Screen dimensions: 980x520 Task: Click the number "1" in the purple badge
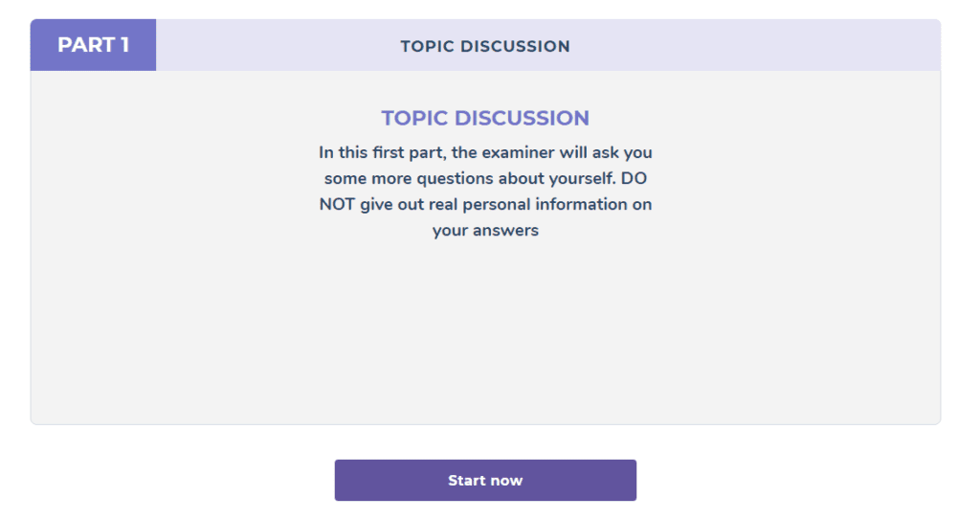click(123, 45)
